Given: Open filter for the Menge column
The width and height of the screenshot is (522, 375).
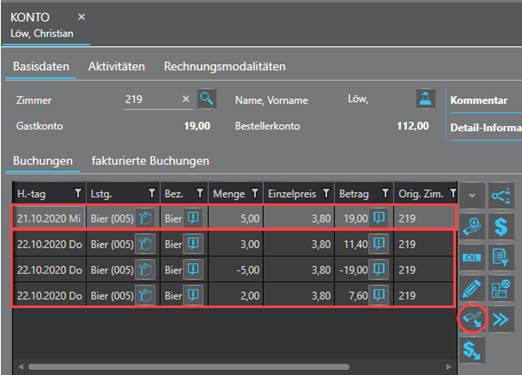Looking at the screenshot, I should tap(255, 193).
